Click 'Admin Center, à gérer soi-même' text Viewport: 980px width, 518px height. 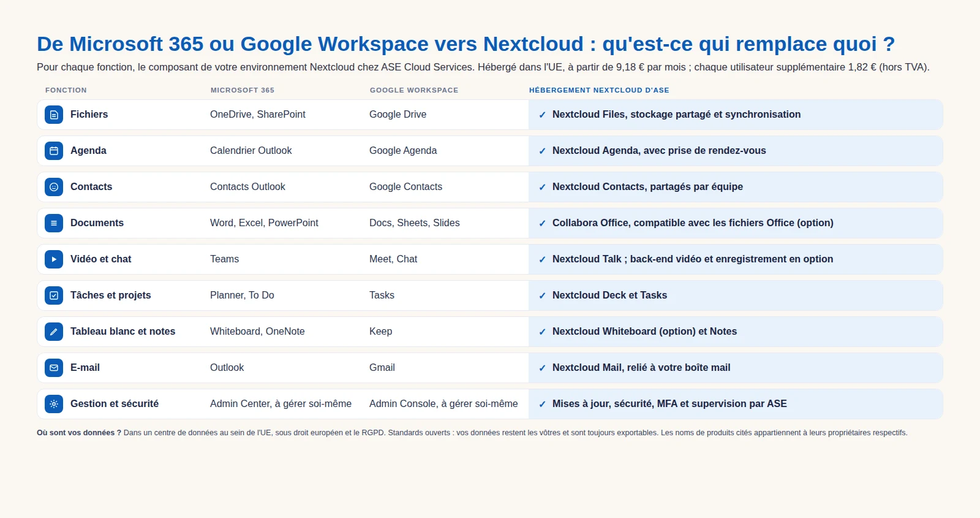[x=281, y=404]
